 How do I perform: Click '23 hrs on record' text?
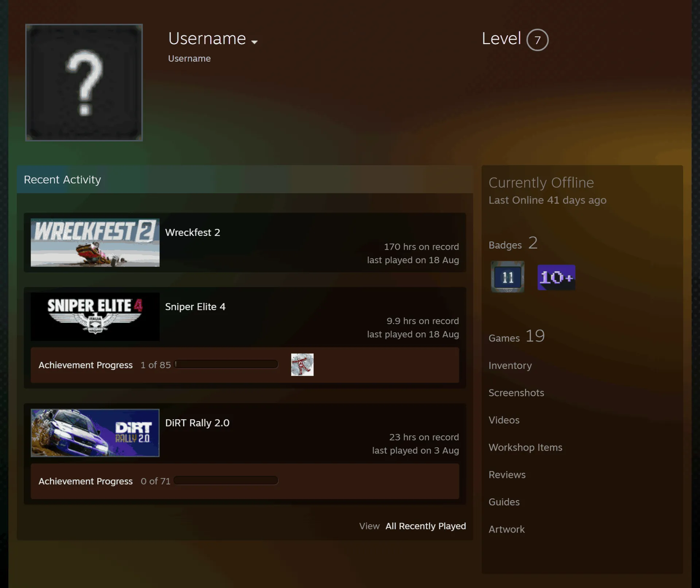pos(424,437)
